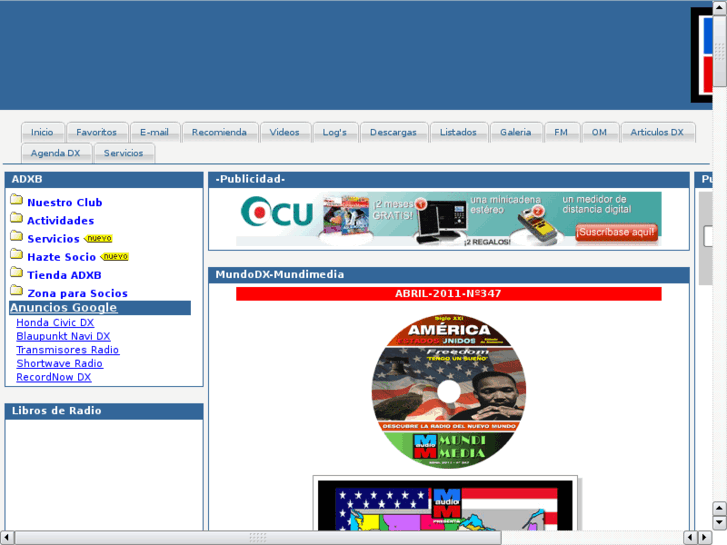727x545 pixels.
Task: Go to the Galeria tab
Action: [516, 132]
